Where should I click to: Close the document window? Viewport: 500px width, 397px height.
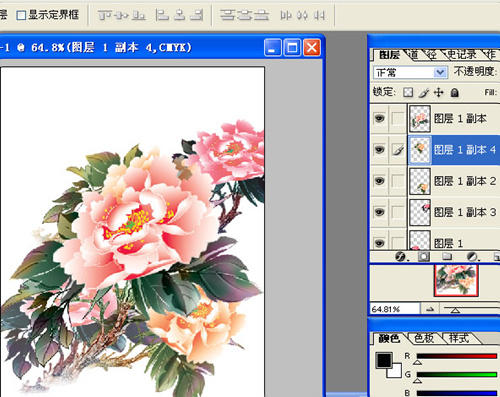point(312,48)
